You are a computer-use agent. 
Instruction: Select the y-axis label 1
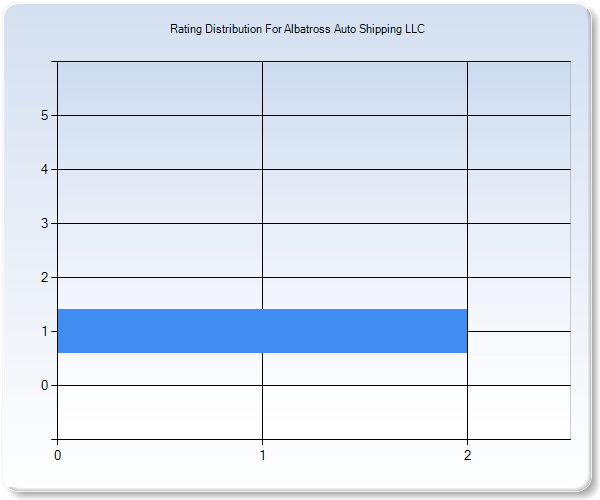(x=45, y=331)
